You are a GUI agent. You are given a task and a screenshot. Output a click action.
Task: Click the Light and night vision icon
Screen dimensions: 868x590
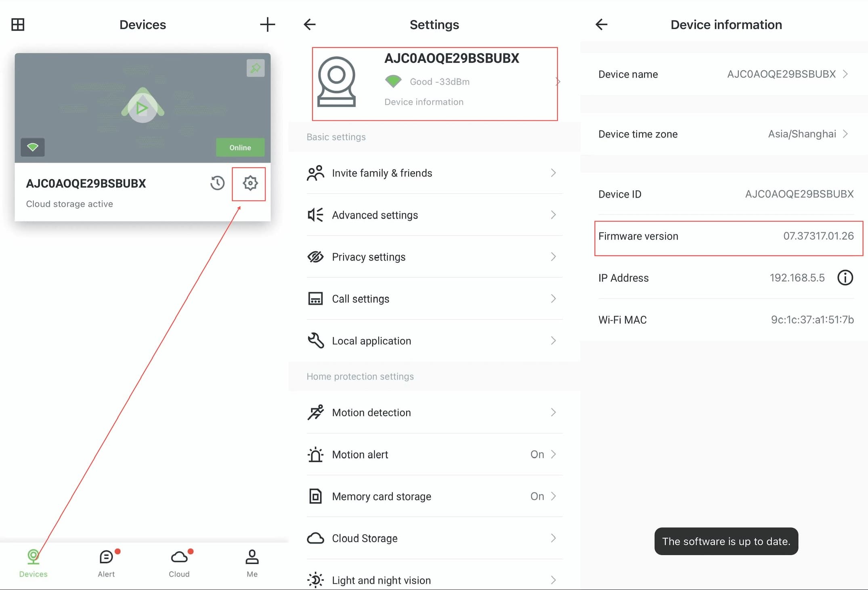[315, 580]
